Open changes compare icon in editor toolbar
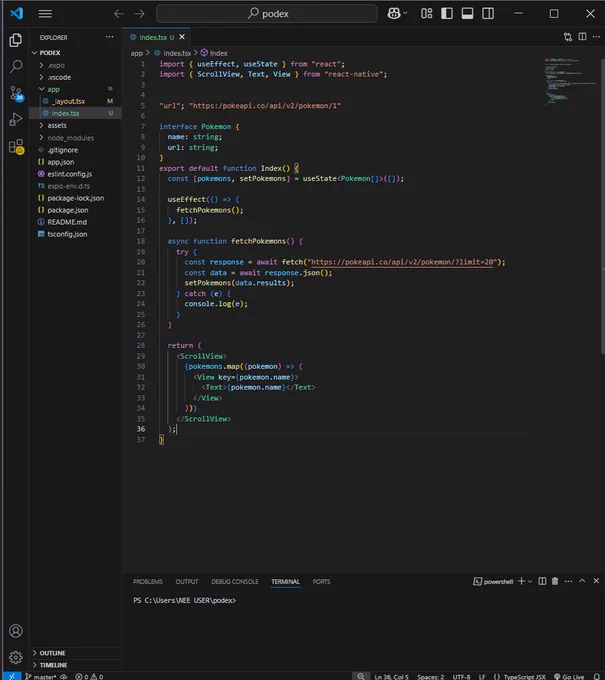 pyautogui.click(x=568, y=37)
